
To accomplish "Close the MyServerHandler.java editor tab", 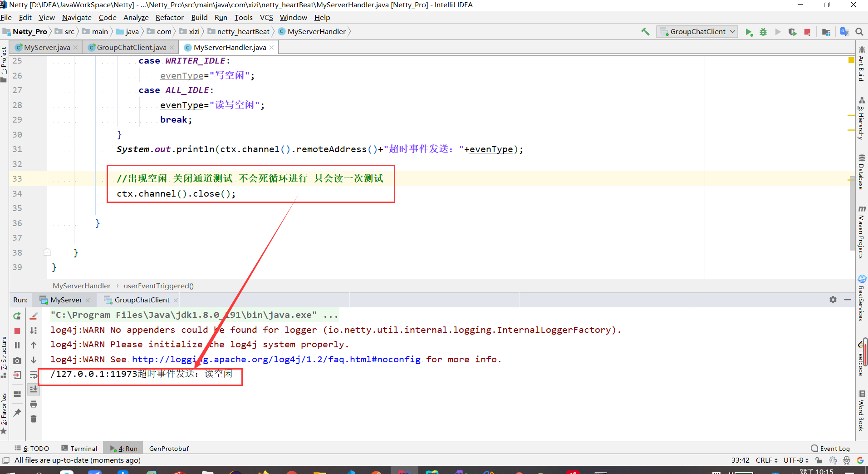I will (271, 47).
